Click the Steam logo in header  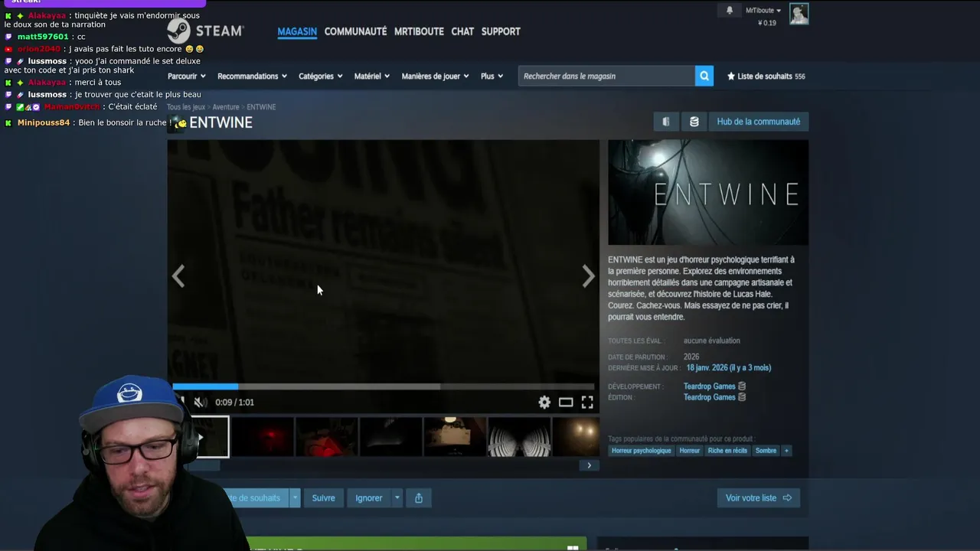coord(205,31)
